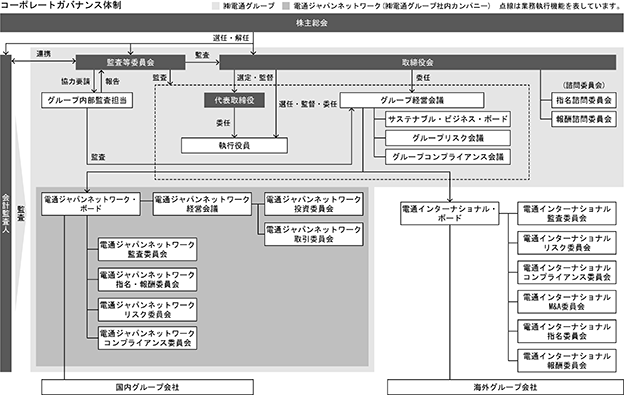The height and width of the screenshot is (395, 624).
Task: Select 電通インターナショナル・ボード box
Action: coord(450,214)
